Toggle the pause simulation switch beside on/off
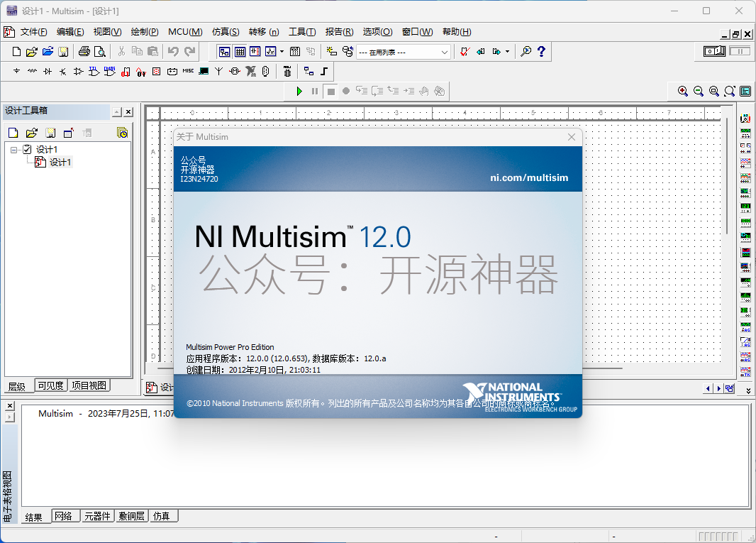This screenshot has height=543, width=756. point(740,50)
